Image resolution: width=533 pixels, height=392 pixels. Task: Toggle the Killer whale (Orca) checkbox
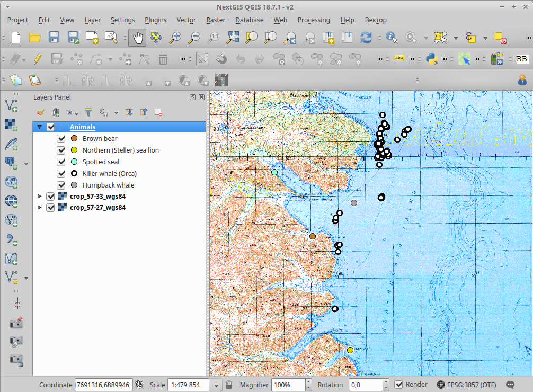pos(61,174)
